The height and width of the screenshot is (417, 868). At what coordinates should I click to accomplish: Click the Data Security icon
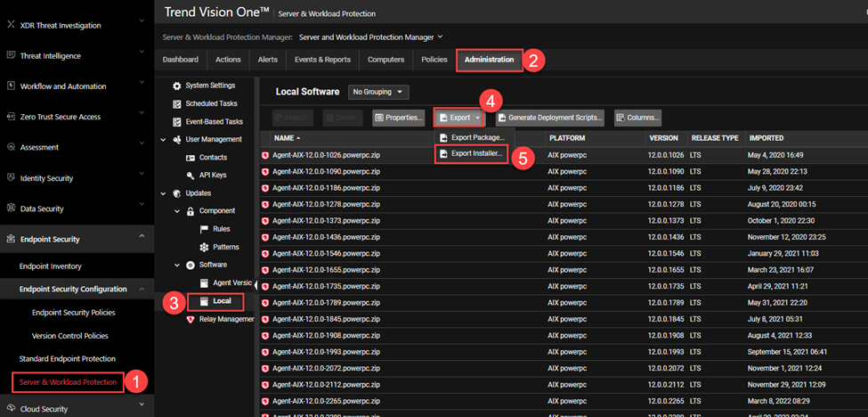click(10, 208)
